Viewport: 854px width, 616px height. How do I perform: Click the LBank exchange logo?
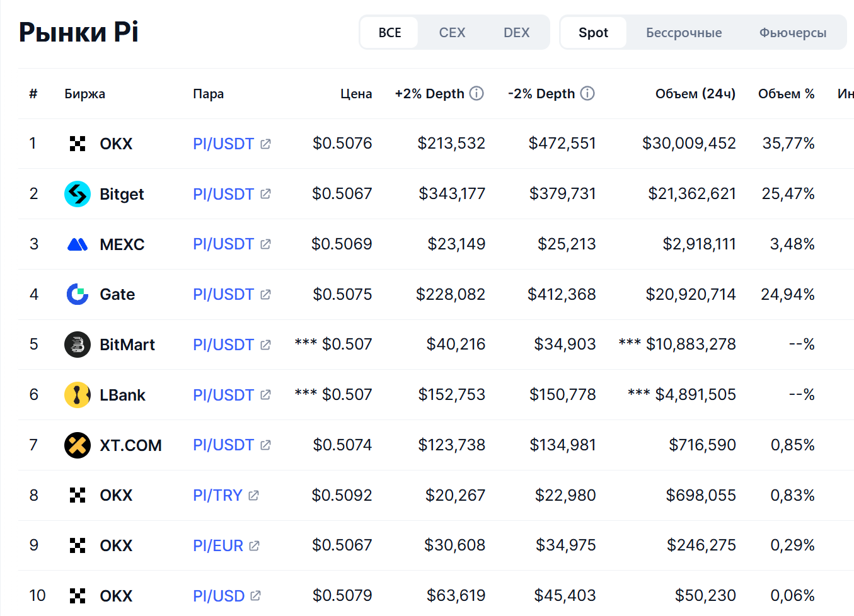coord(78,395)
